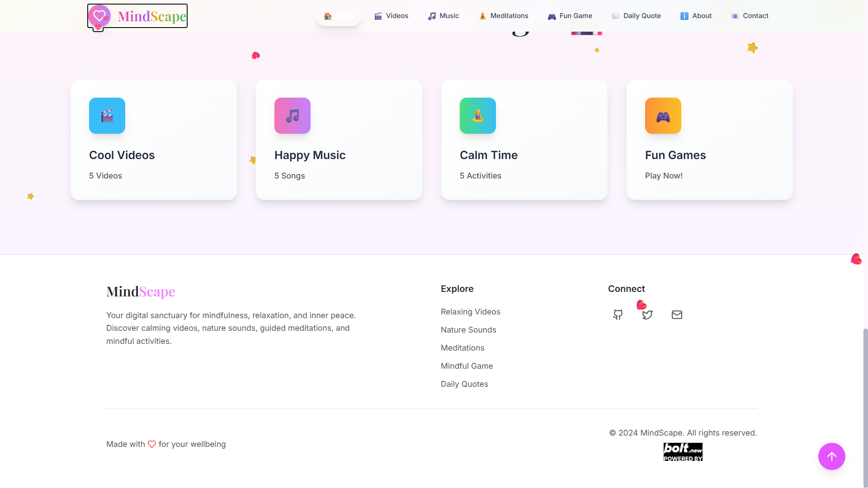
Task: Open the Daily Quote page from the navbar
Action: (x=636, y=16)
